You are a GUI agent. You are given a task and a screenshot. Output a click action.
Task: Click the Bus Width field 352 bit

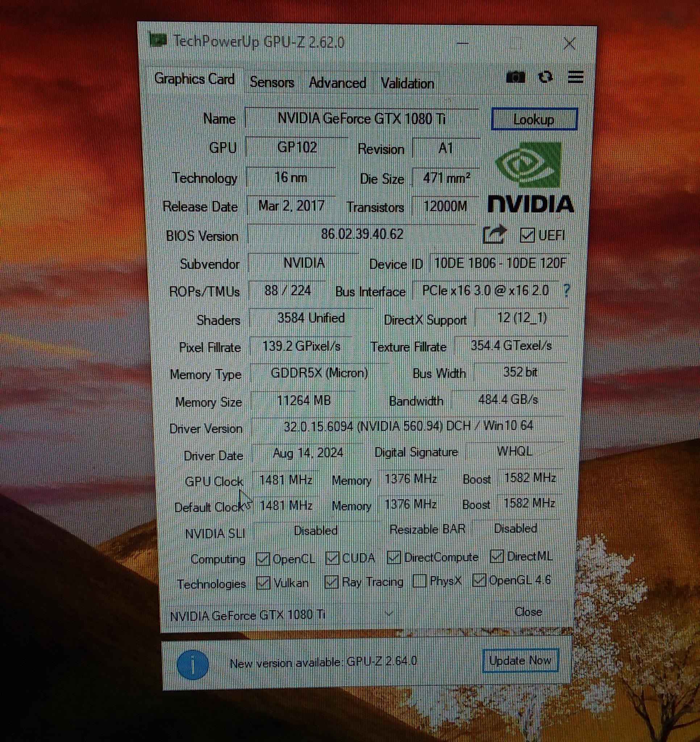(520, 372)
